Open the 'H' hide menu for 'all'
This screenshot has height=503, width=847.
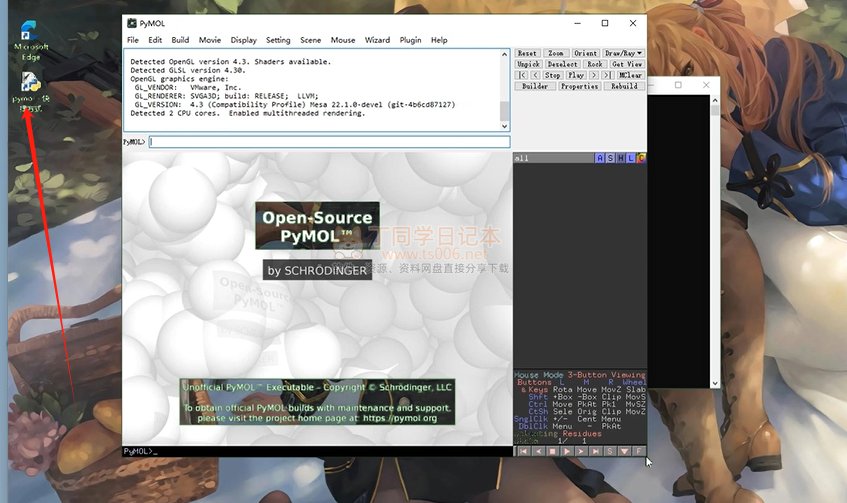pyautogui.click(x=620, y=158)
